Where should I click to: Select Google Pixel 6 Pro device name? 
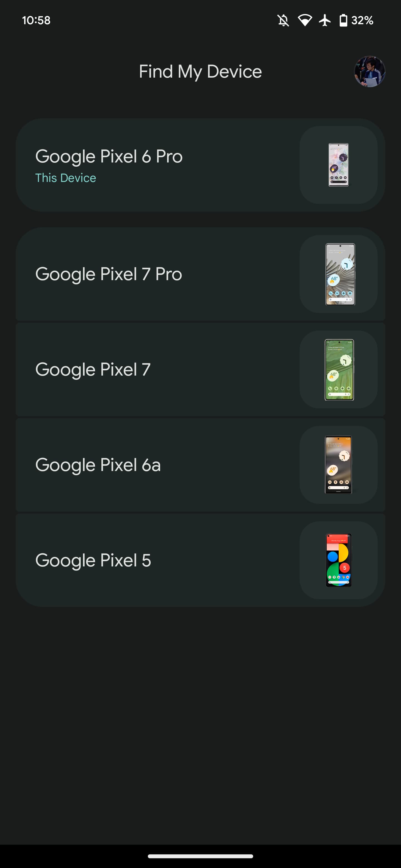(109, 156)
